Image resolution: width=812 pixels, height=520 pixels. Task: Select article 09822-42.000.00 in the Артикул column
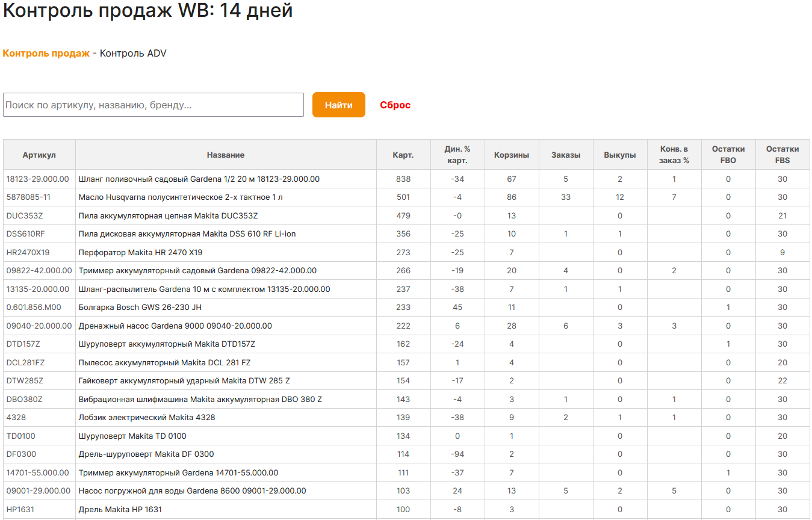coord(39,270)
